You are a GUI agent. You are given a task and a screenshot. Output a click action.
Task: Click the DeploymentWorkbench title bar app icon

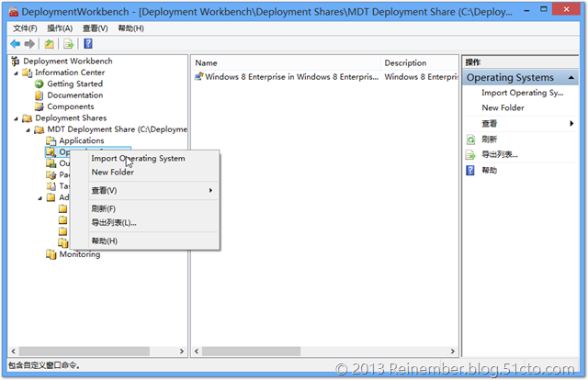click(14, 12)
